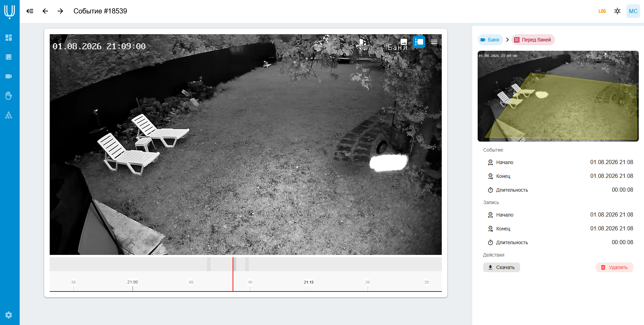Open the LOG viewer

602,11
